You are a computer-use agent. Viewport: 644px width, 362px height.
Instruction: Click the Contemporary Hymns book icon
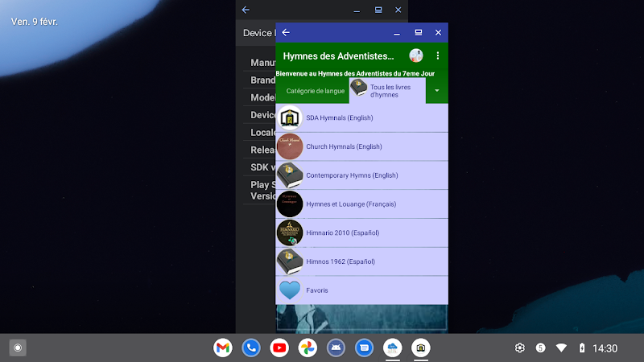pyautogui.click(x=290, y=175)
